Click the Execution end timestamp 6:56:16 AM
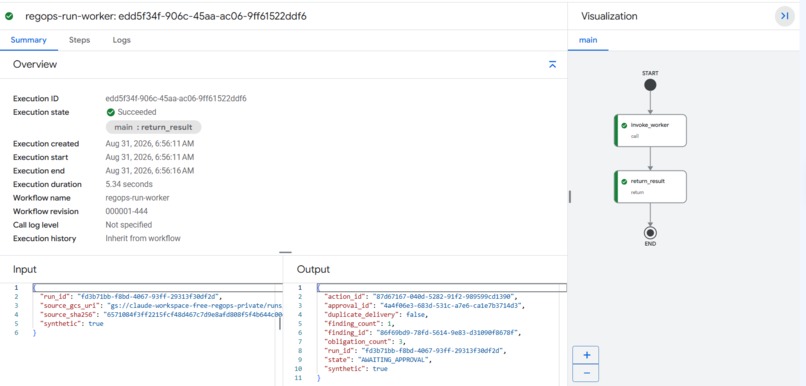 [150, 171]
